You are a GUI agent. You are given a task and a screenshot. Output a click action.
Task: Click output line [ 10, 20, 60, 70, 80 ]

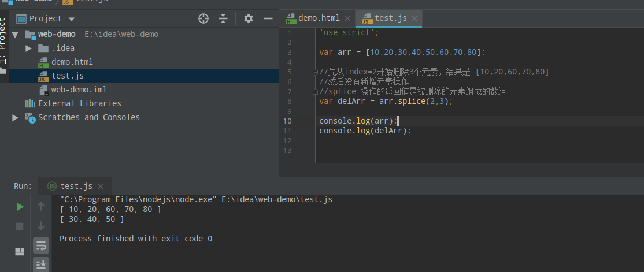pyautogui.click(x=110, y=210)
